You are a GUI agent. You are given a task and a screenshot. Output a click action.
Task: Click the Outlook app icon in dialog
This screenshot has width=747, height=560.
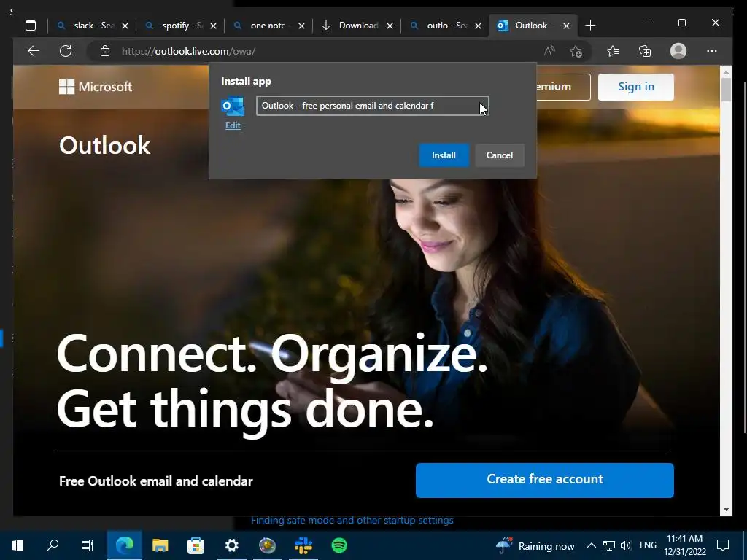pyautogui.click(x=233, y=106)
